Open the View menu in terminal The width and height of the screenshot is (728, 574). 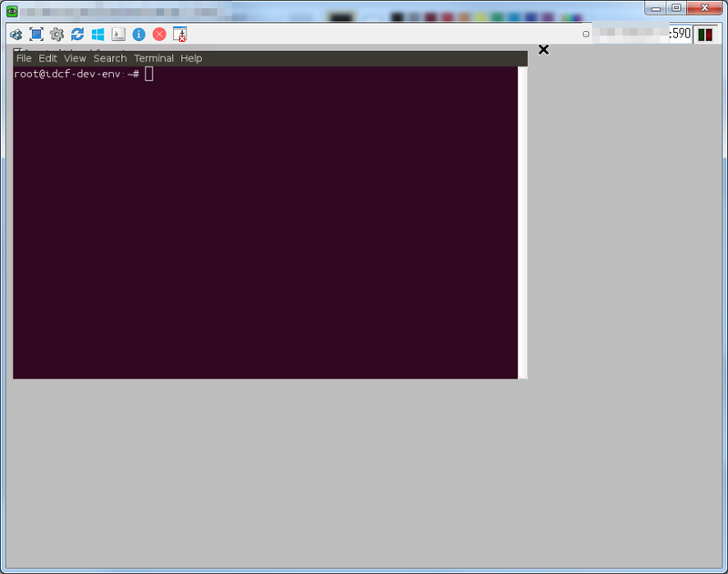75,58
